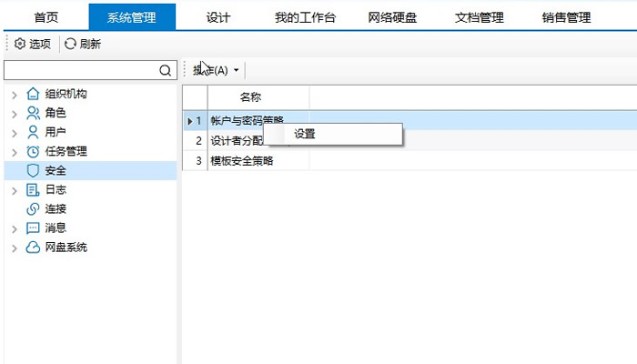637x364 pixels.
Task: Open the 我的工作台 tab
Action: tap(305, 17)
